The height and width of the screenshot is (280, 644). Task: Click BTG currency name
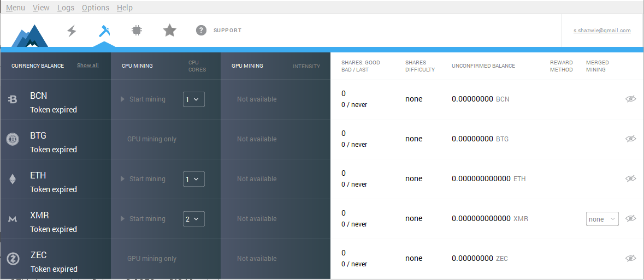pyautogui.click(x=38, y=135)
